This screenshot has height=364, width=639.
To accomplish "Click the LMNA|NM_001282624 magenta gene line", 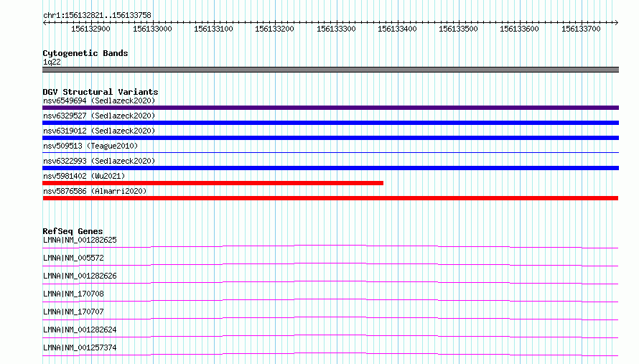I will [330, 336].
